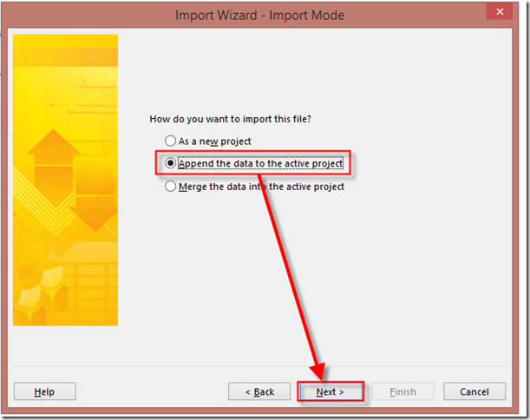Viewport: 530px width, 420px height.
Task: Click the Next button
Action: pos(330,391)
